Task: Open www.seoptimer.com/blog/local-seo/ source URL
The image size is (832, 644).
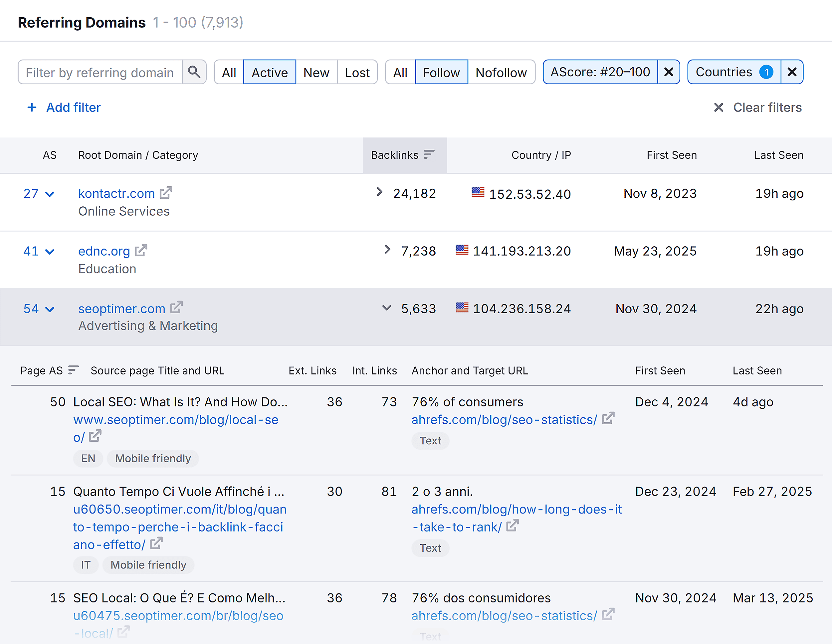Action: click(x=176, y=428)
